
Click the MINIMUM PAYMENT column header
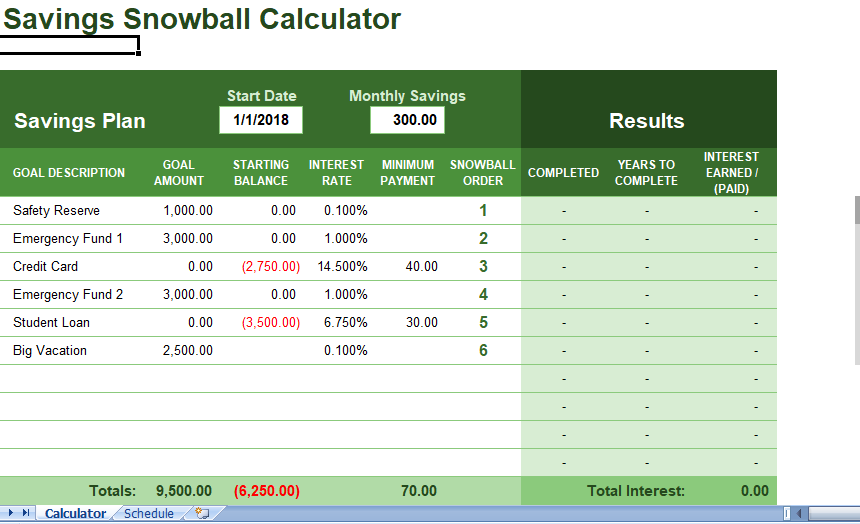(408, 173)
